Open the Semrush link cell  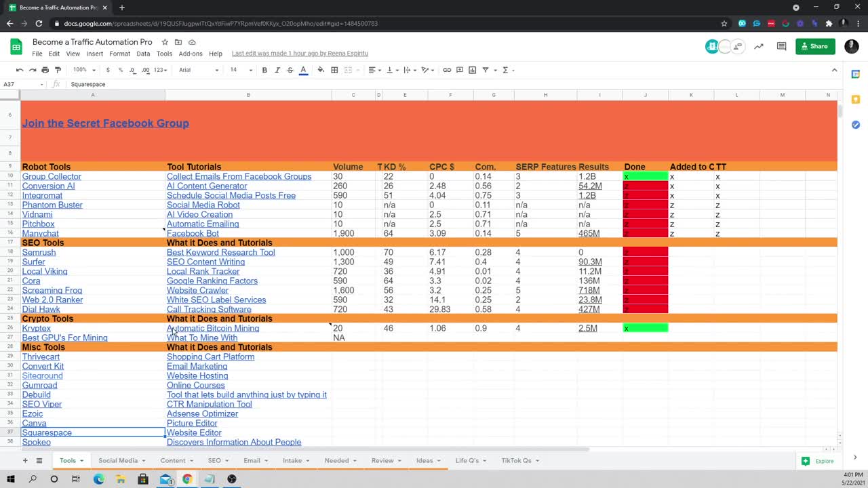(39, 252)
